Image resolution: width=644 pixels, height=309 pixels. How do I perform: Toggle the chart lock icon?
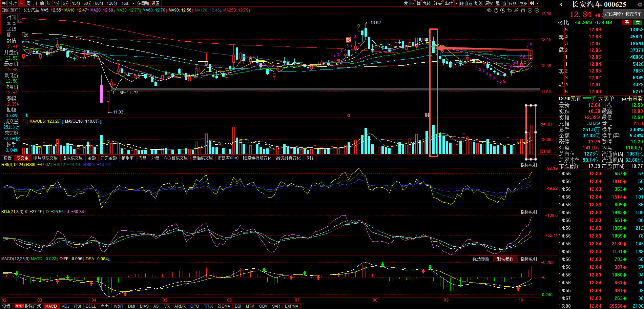click(523, 11)
